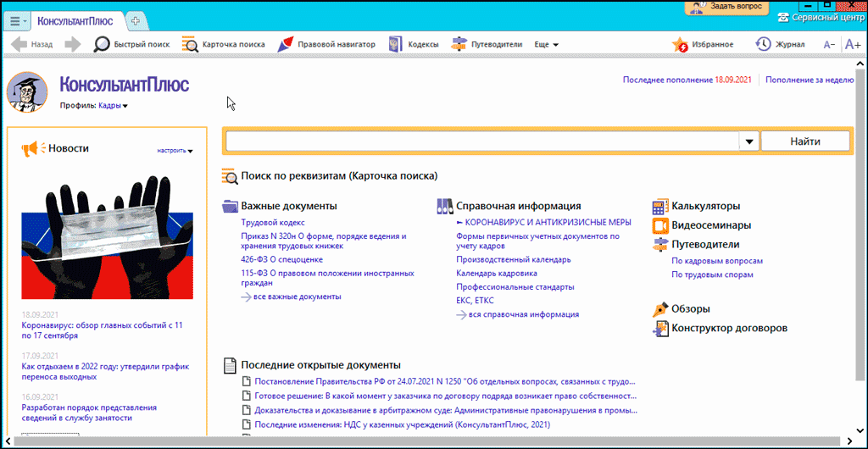The height and width of the screenshot is (449, 868).
Task: Open Избранное star icon
Action: 680,44
